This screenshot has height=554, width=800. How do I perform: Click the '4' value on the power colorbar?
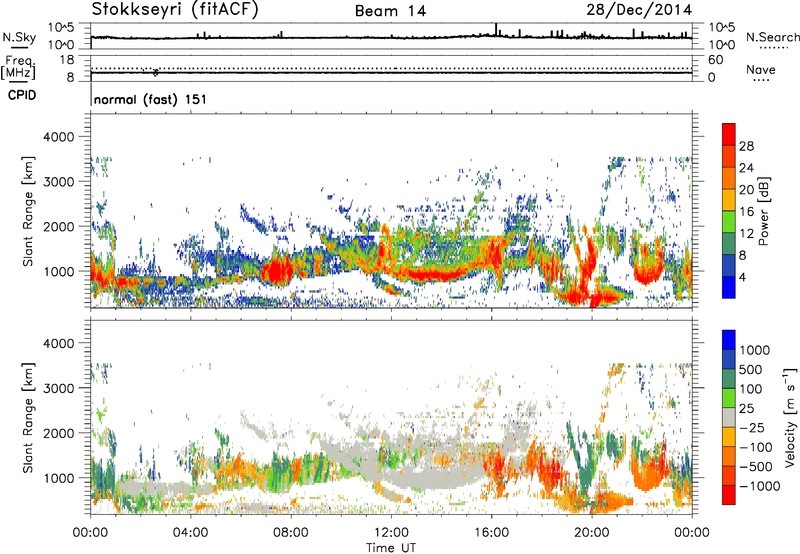click(x=742, y=277)
